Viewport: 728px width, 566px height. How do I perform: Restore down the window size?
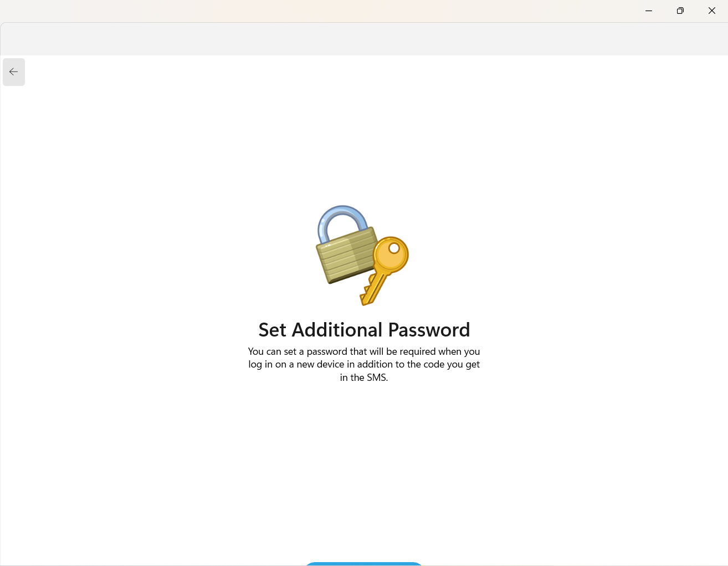click(680, 11)
